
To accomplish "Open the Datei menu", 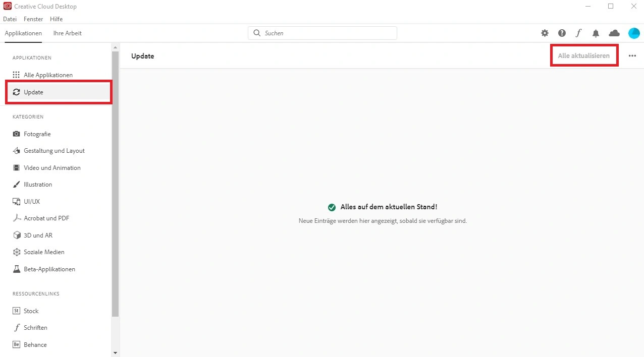I will click(x=10, y=19).
